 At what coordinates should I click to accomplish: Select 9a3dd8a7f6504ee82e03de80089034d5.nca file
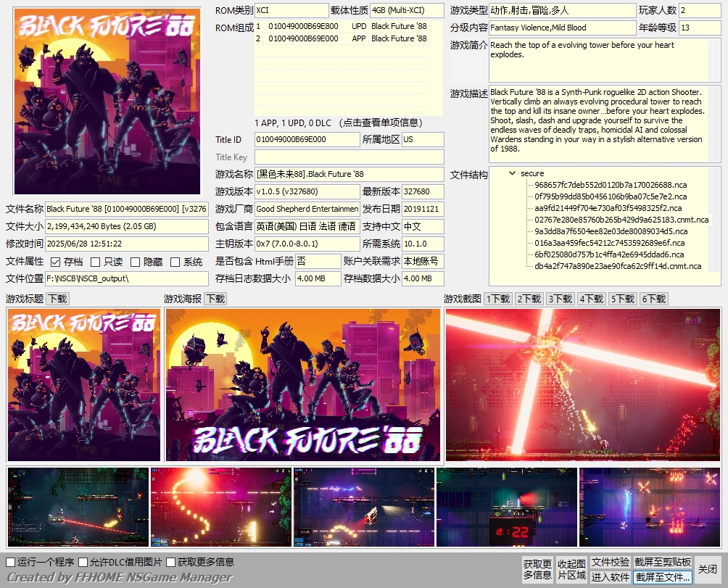pos(611,231)
